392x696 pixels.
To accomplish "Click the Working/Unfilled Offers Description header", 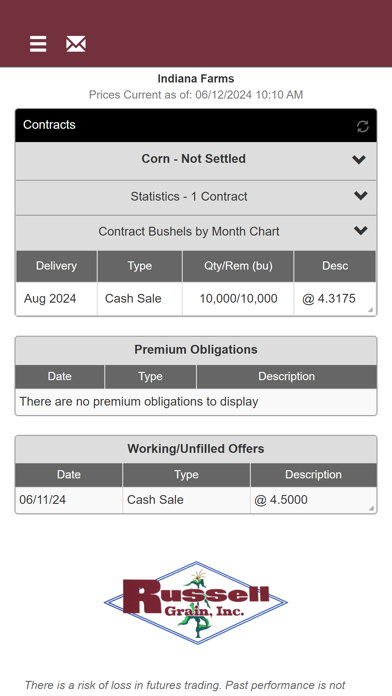I will click(313, 475).
